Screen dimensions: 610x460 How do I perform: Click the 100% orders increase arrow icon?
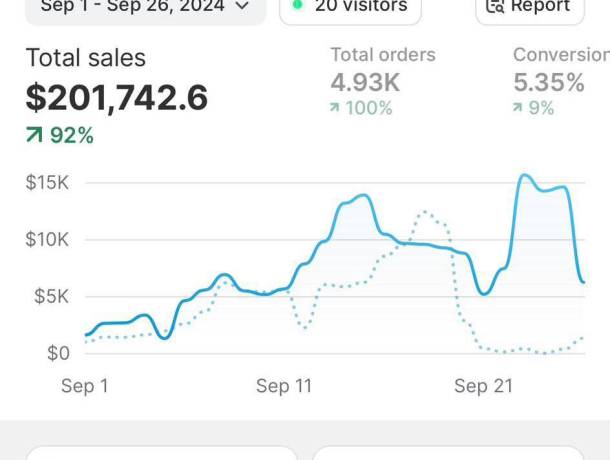tap(335, 107)
